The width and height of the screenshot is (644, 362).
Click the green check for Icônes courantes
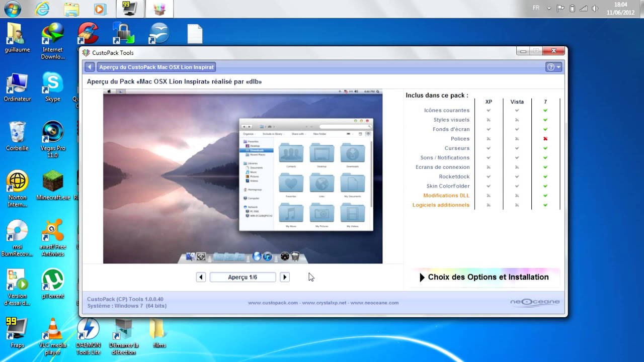click(x=545, y=110)
